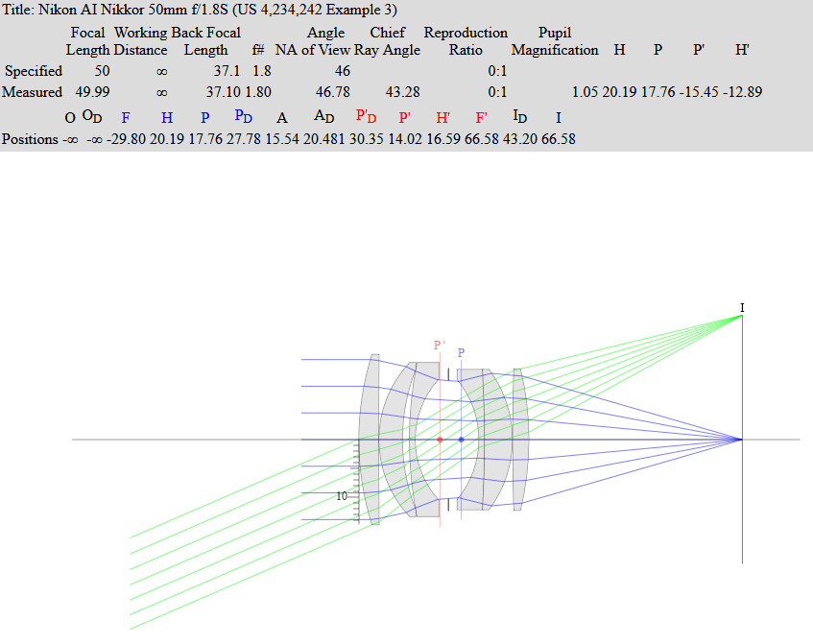The image size is (813, 644).
Task: Select the "Positions" row label
Action: (30, 139)
